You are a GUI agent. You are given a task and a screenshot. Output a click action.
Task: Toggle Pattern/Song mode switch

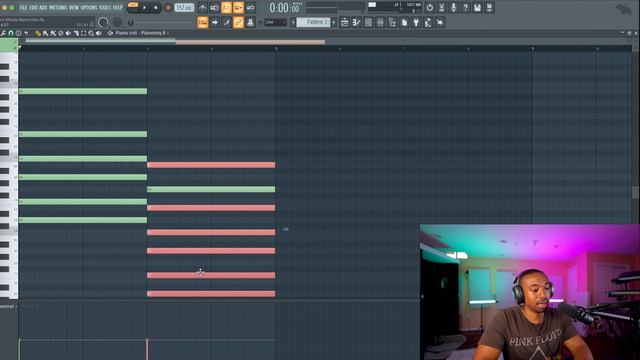pos(133,7)
